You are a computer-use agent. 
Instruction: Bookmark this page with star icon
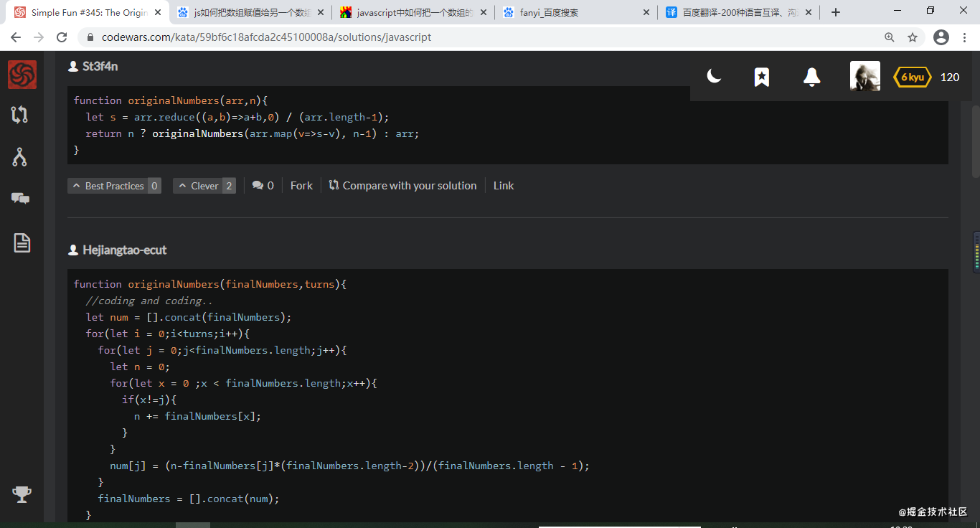tap(913, 37)
